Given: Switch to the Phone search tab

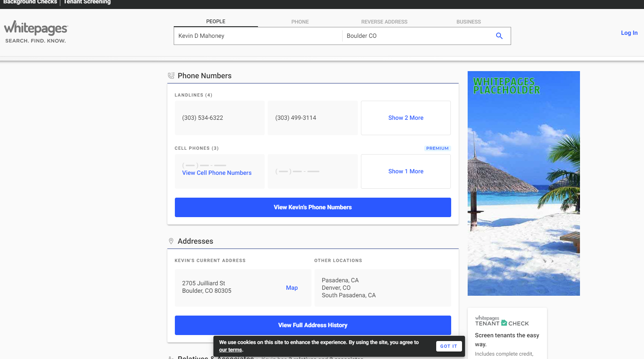Looking at the screenshot, I should [x=300, y=22].
